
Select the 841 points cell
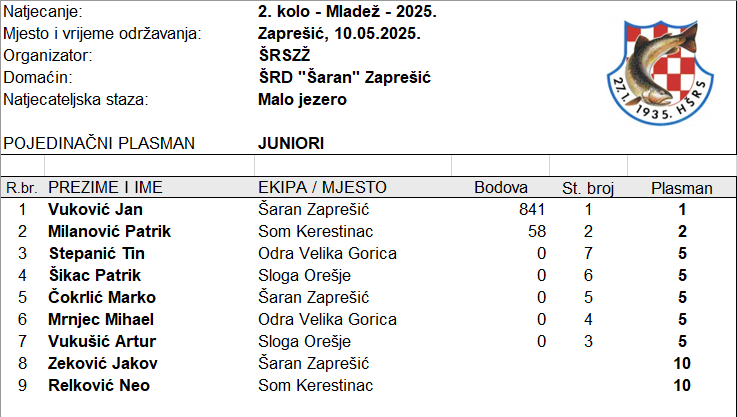click(x=533, y=210)
